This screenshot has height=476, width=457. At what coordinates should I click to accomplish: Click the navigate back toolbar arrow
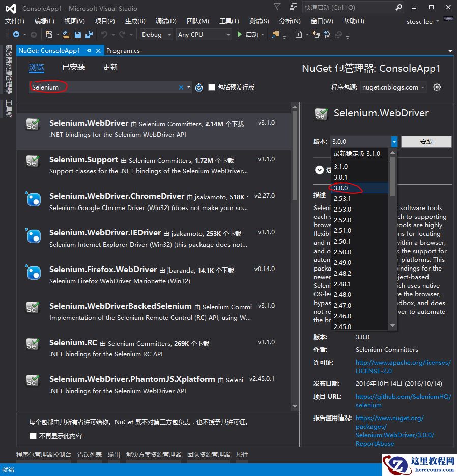pyautogui.click(x=16, y=35)
